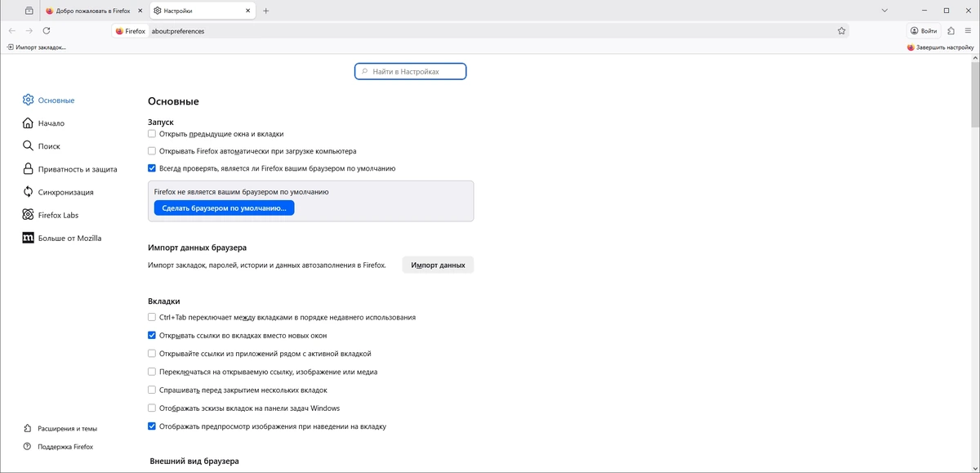Viewport: 980px width, 473px height.
Task: Enable Ctrl+Tab recent-order tab switching checkbox
Action: (x=152, y=317)
